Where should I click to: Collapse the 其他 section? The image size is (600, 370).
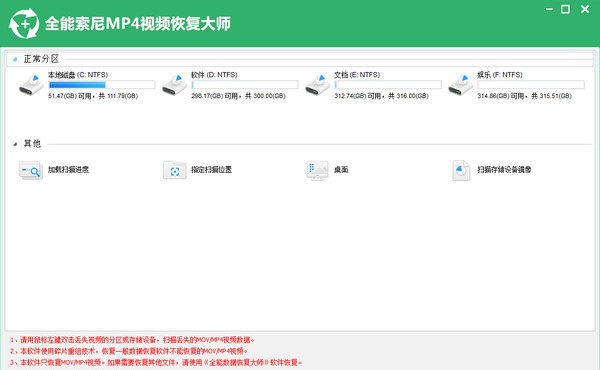pyautogui.click(x=15, y=144)
